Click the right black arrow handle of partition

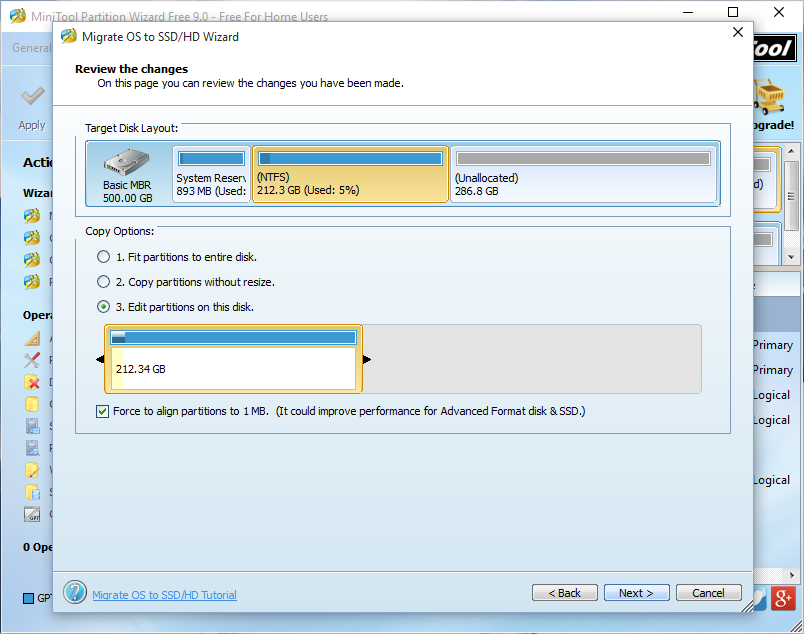point(367,359)
